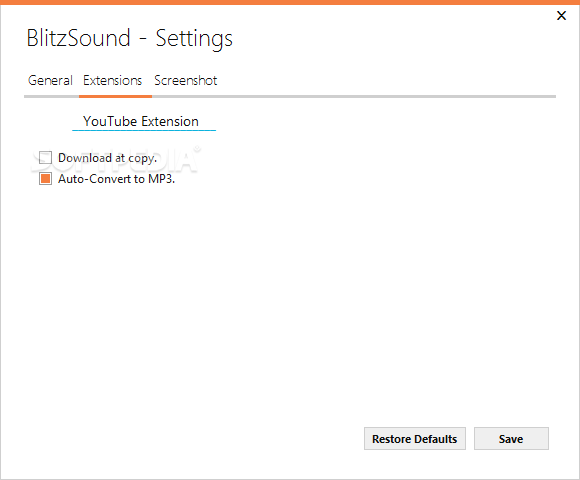Click the blue line under YouTube Extension
Viewport: 580px width, 480px height.
tap(144, 130)
